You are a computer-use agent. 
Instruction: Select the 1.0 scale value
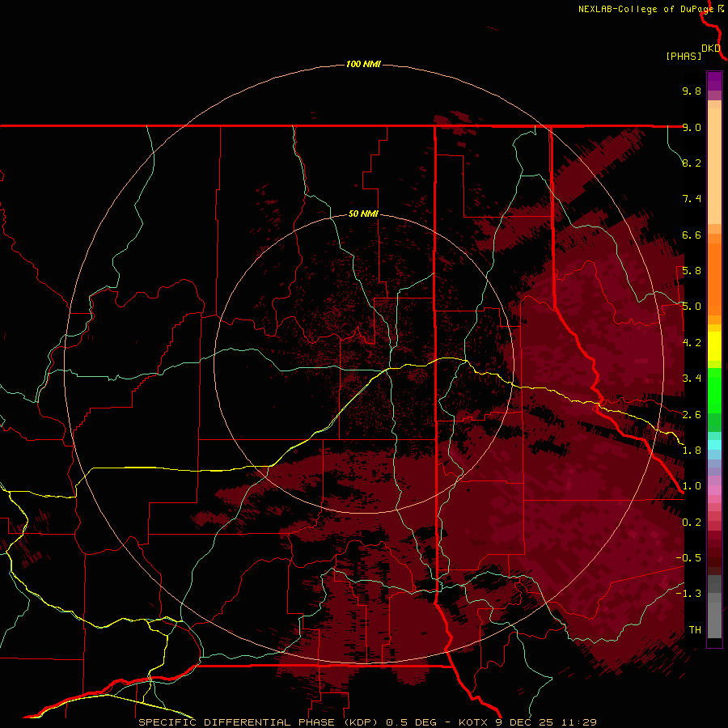(x=692, y=486)
